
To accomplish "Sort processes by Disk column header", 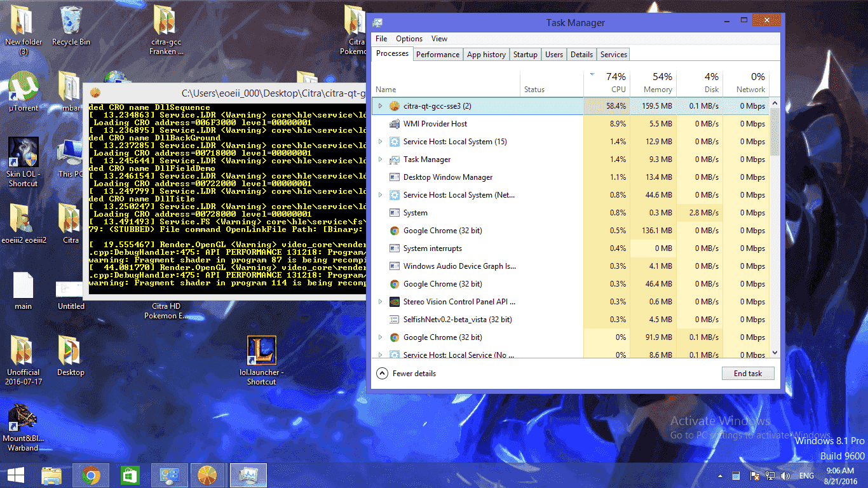I will click(x=700, y=83).
